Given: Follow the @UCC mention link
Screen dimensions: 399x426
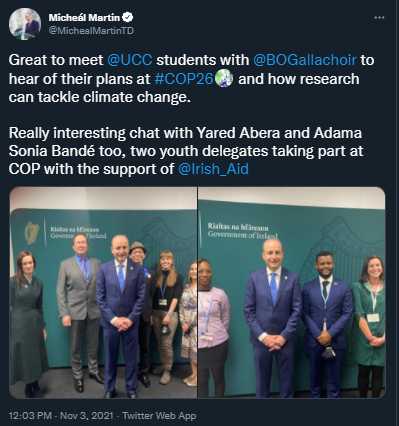Looking at the screenshot, I should tap(130, 60).
